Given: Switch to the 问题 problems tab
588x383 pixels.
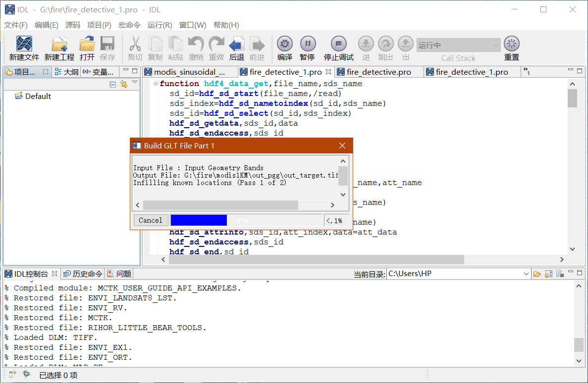Looking at the screenshot, I should 119,274.
